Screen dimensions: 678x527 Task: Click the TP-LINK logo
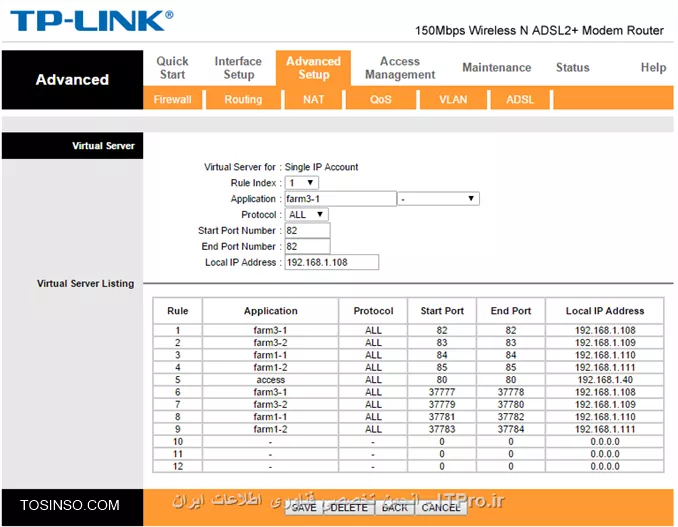[92, 21]
